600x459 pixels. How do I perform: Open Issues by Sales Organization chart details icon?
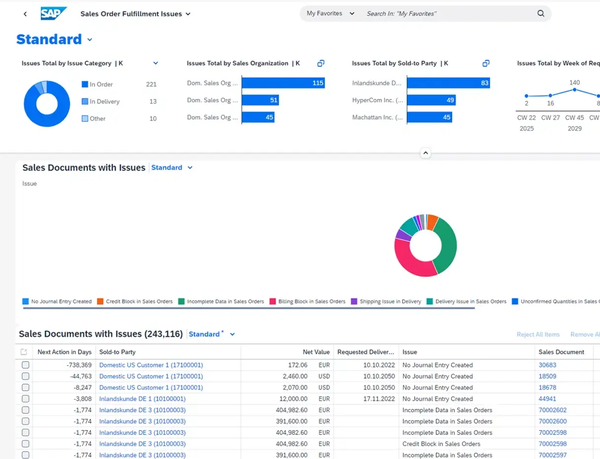tap(321, 62)
